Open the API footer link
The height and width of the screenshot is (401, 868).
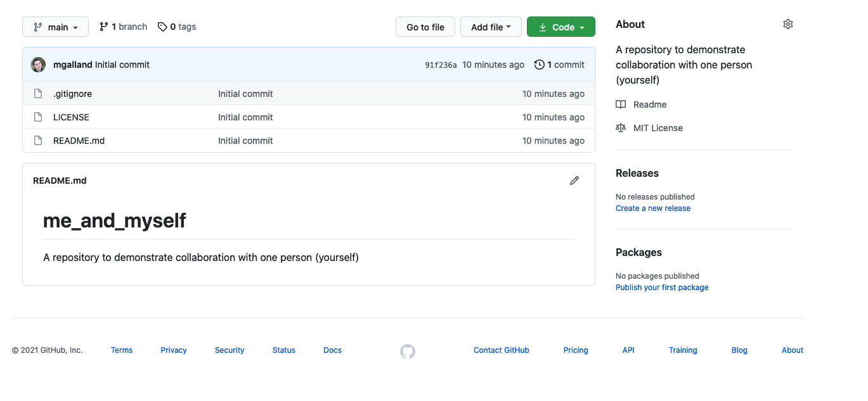point(628,350)
